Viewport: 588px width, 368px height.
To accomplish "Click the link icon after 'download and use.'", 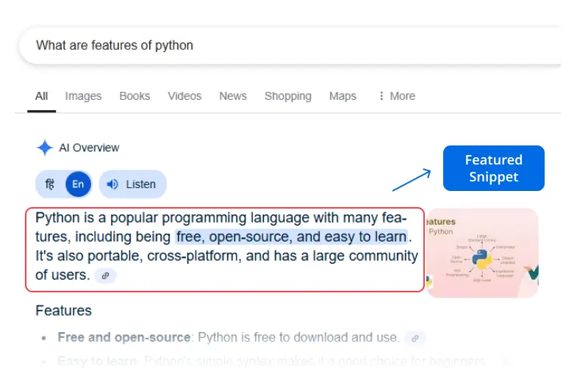I will point(415,338).
